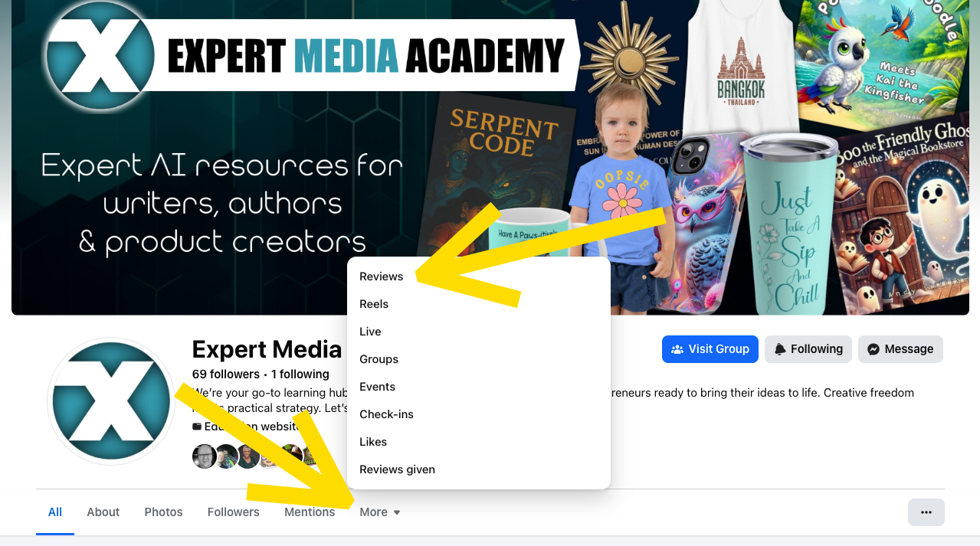This screenshot has width=980, height=546.
Task: Open the Photos tab
Action: [x=163, y=512]
